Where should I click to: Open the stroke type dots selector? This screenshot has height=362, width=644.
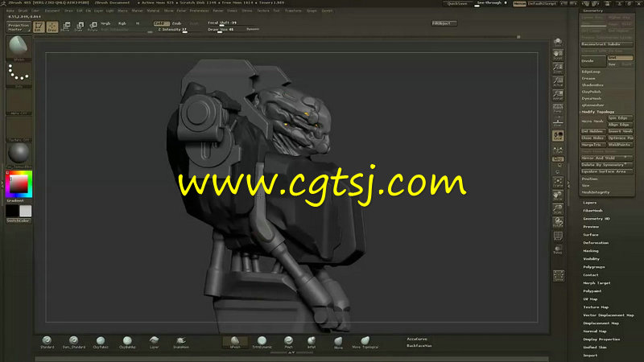pyautogui.click(x=19, y=74)
